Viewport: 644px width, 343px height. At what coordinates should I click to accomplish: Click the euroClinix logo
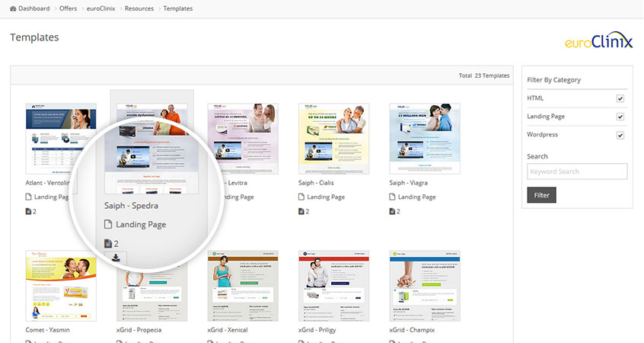[x=599, y=40]
